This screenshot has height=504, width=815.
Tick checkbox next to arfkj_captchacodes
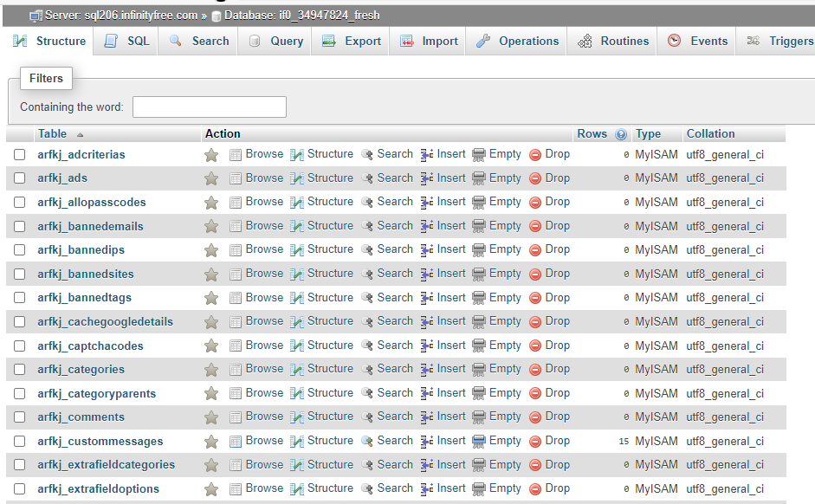tap(19, 346)
